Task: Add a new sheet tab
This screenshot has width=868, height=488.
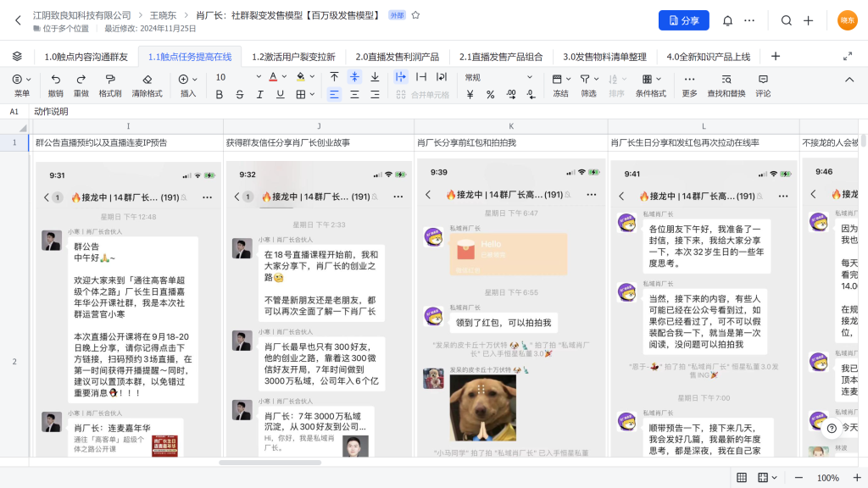Action: click(776, 57)
